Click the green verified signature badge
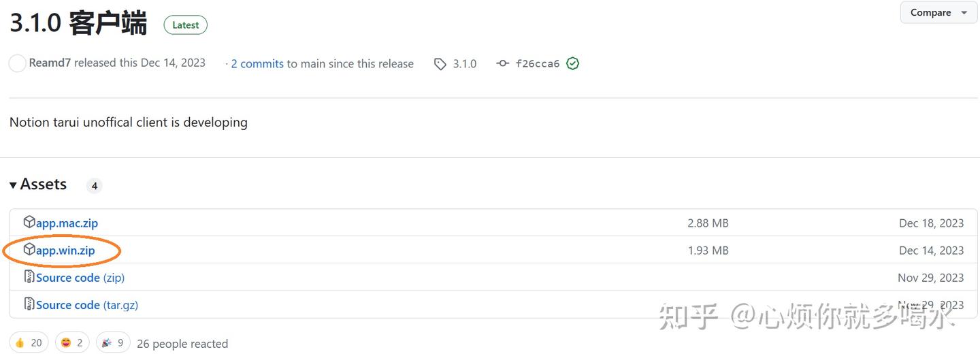The height and width of the screenshot is (356, 980). point(573,63)
